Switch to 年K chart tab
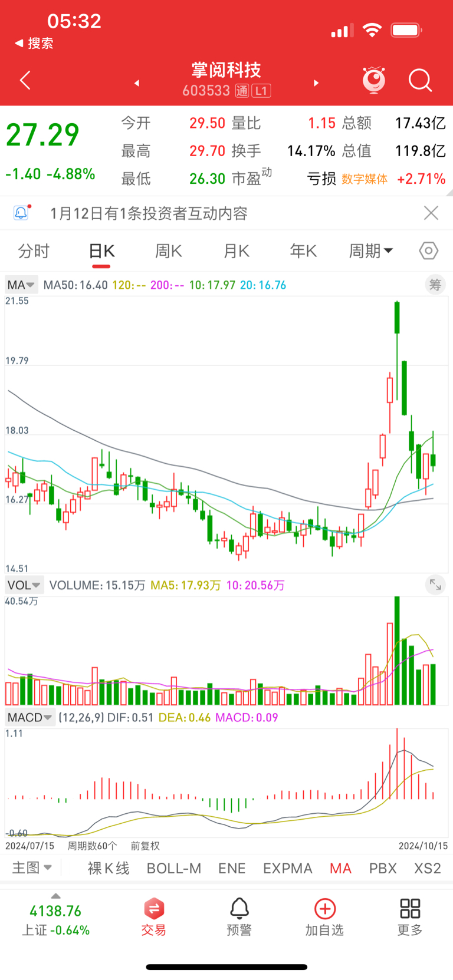 coord(304,251)
